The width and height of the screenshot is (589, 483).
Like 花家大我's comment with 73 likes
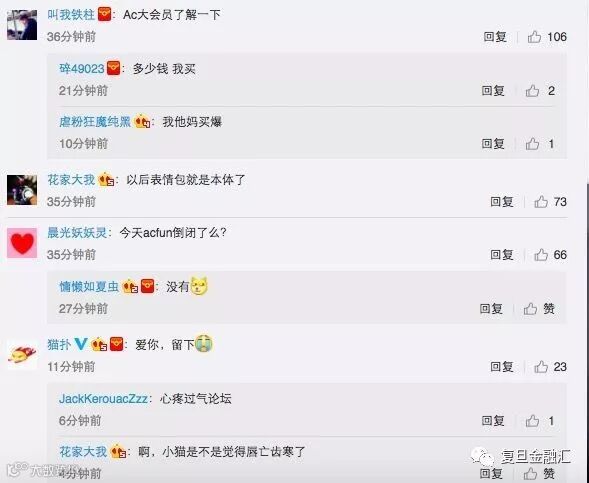(x=541, y=202)
